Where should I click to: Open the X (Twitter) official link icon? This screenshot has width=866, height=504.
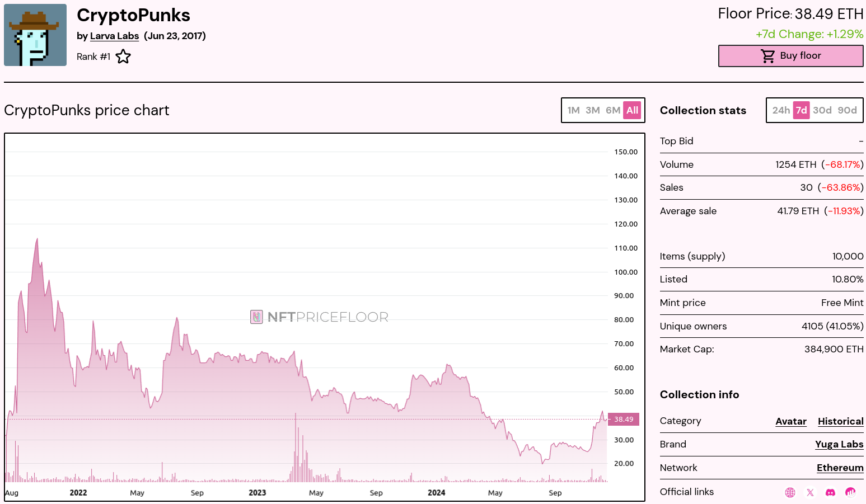[x=810, y=492]
